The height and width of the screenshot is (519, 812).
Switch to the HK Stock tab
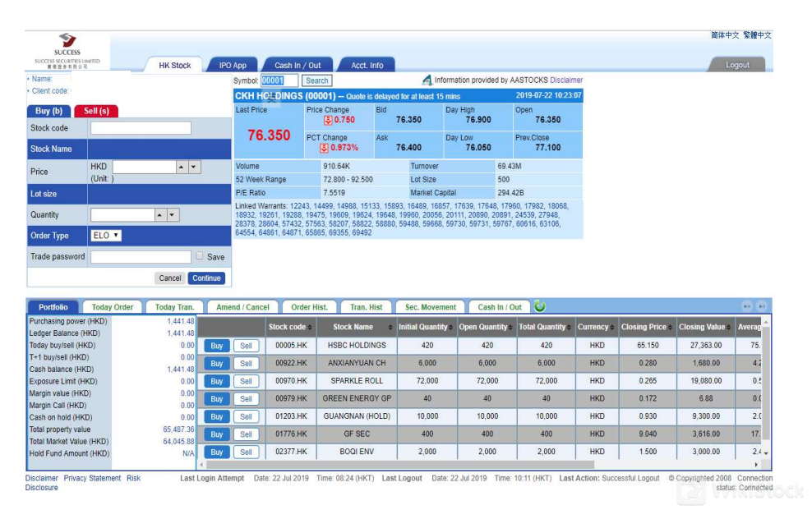[174, 66]
